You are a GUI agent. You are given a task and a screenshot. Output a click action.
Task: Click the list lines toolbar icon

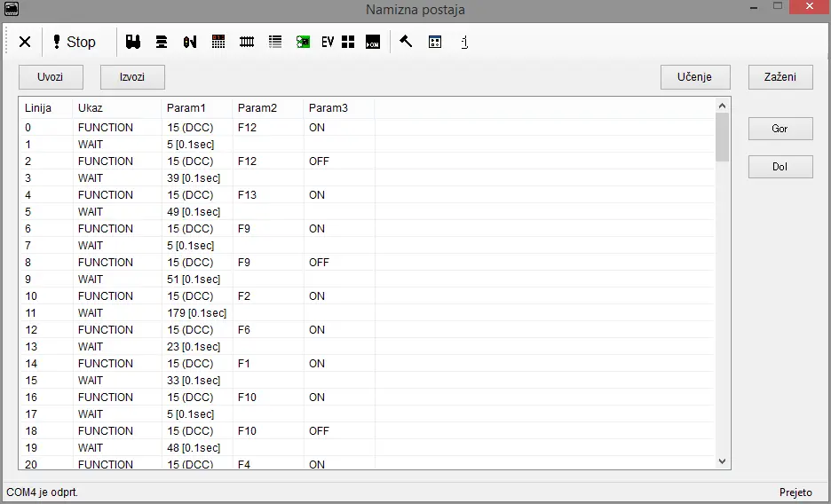275,42
